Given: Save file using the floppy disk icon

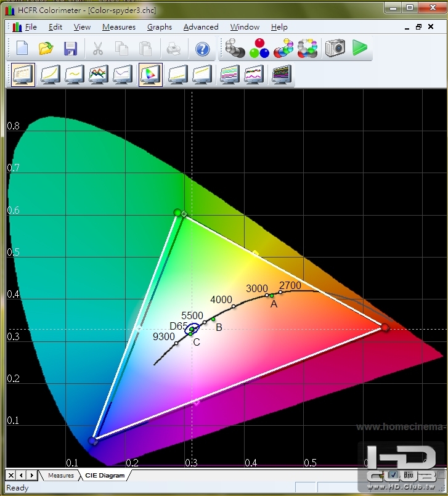Looking at the screenshot, I should click(70, 49).
